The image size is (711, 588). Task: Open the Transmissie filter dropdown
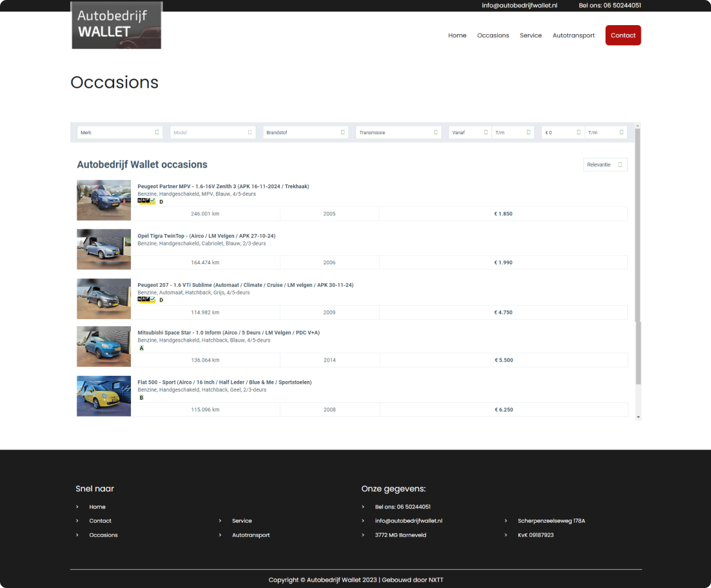tap(398, 132)
